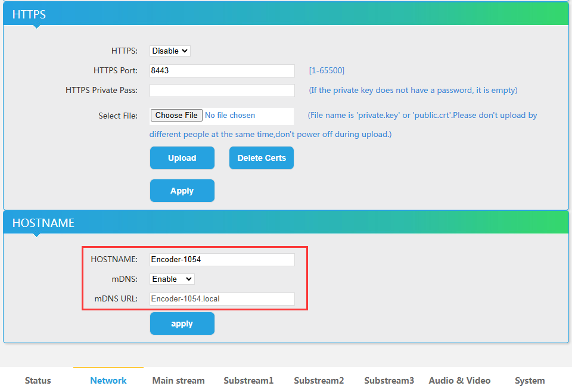The height and width of the screenshot is (392, 572).
Task: Apply the HOSTNAME settings
Action: pos(182,323)
